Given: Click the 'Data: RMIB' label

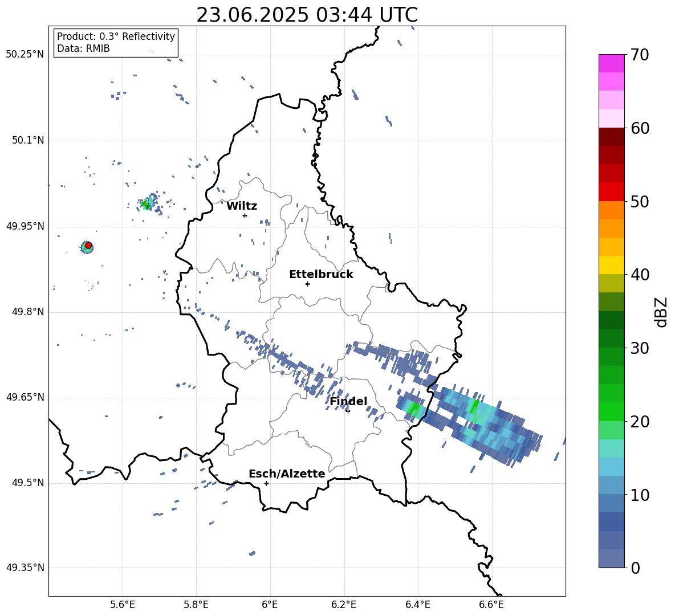Looking at the screenshot, I should pos(83,48).
